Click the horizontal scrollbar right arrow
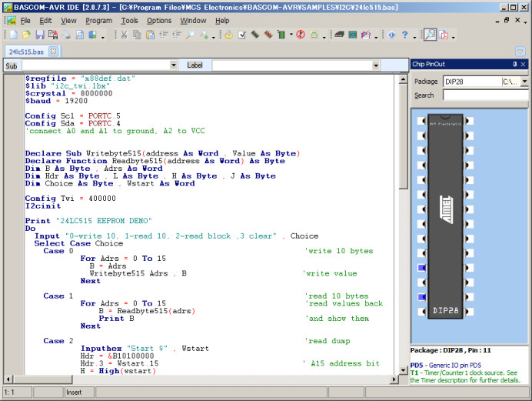 [x=394, y=379]
